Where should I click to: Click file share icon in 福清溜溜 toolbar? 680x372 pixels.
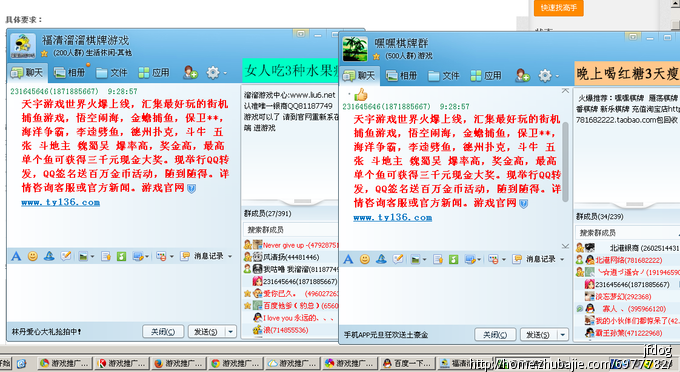pyautogui.click(x=106, y=257)
